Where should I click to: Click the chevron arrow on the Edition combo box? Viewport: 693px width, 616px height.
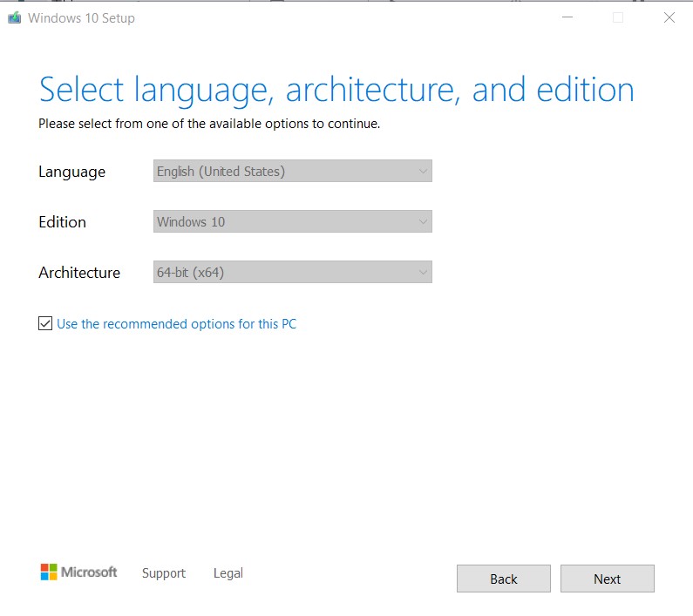(423, 222)
